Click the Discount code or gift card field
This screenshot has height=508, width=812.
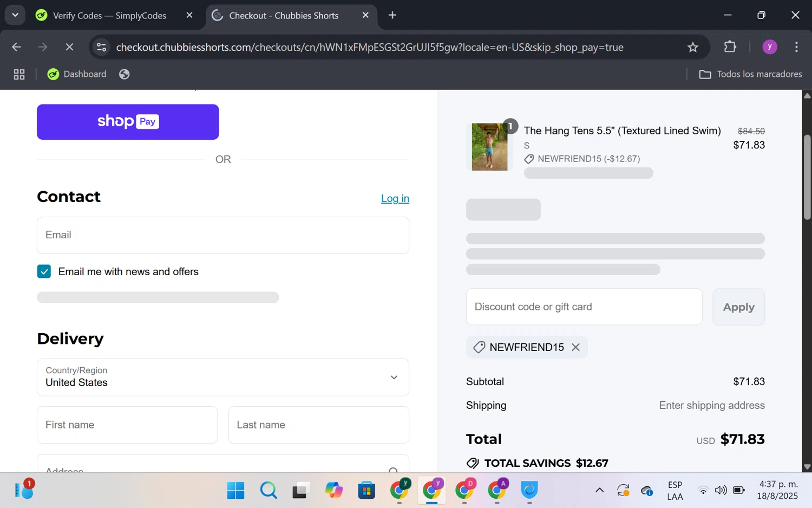pyautogui.click(x=584, y=307)
